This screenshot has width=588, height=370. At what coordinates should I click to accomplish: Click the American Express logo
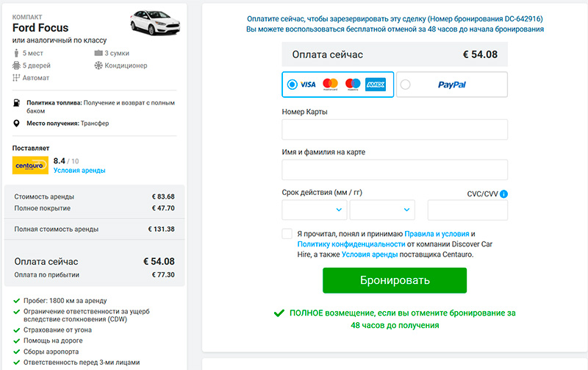click(376, 85)
